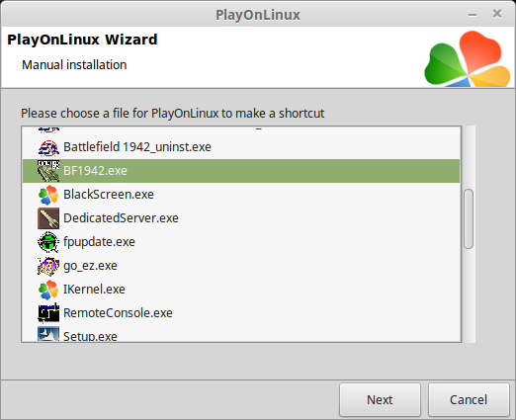516x420 pixels.
Task: Click the file list scrollbar thumb
Action: pyautogui.click(x=469, y=218)
